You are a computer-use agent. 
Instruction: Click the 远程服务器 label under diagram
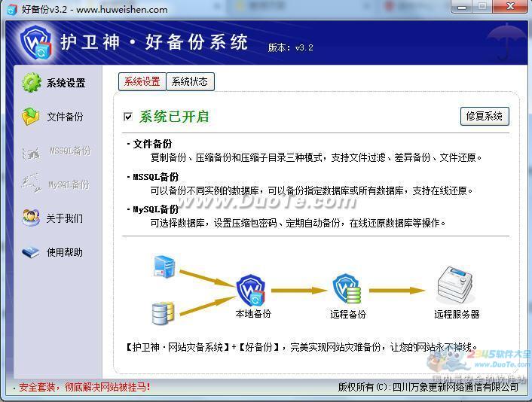(457, 314)
